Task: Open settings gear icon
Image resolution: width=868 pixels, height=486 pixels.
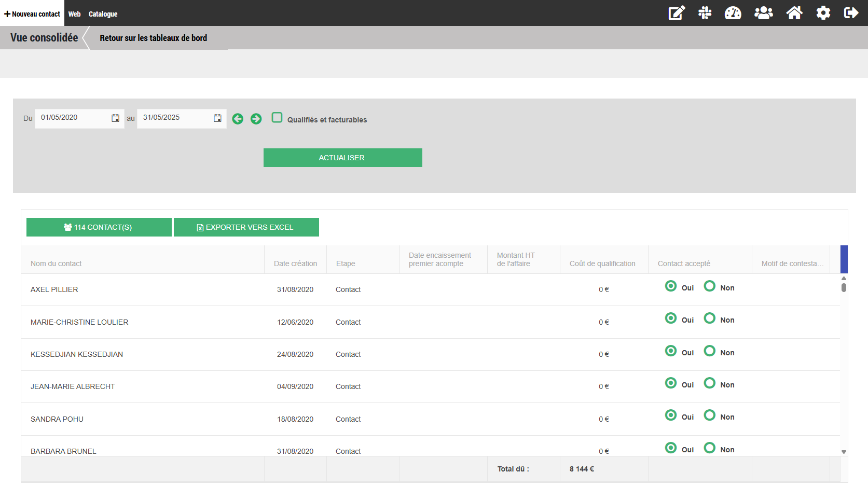Action: pyautogui.click(x=823, y=13)
